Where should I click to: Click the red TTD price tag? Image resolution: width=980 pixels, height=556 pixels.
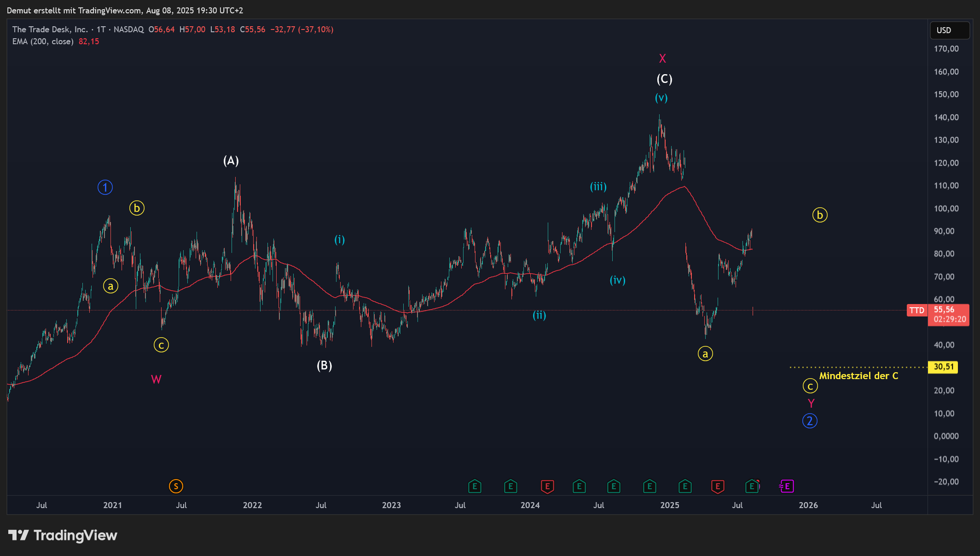pos(916,310)
